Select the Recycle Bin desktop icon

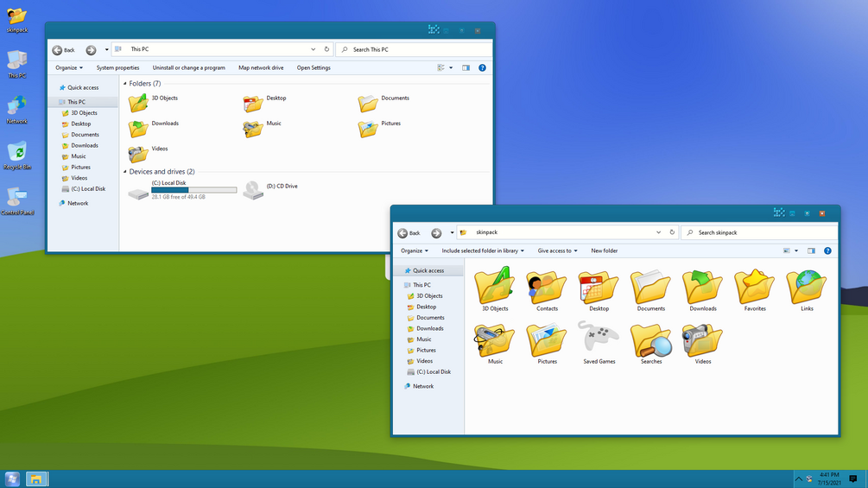pyautogui.click(x=16, y=155)
